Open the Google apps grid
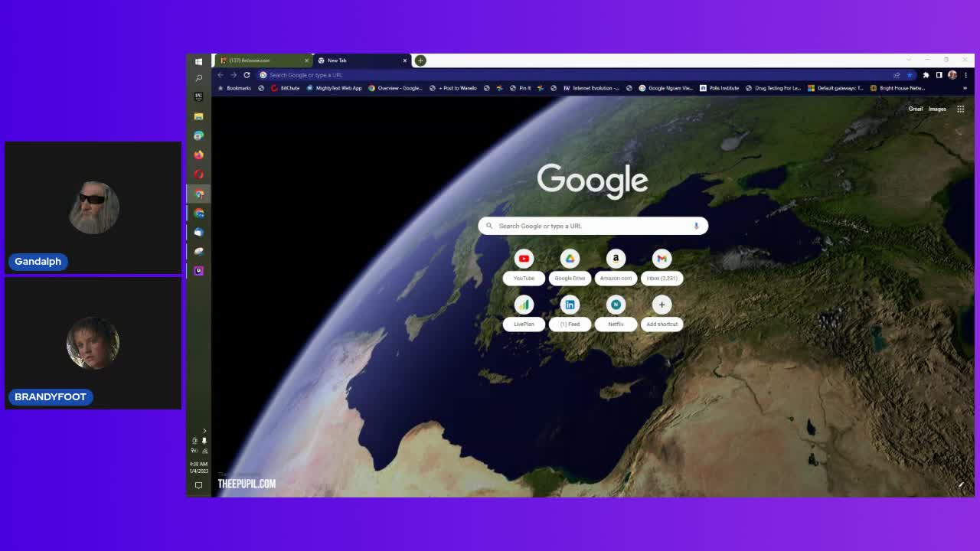The height and width of the screenshot is (551, 980). coord(960,109)
